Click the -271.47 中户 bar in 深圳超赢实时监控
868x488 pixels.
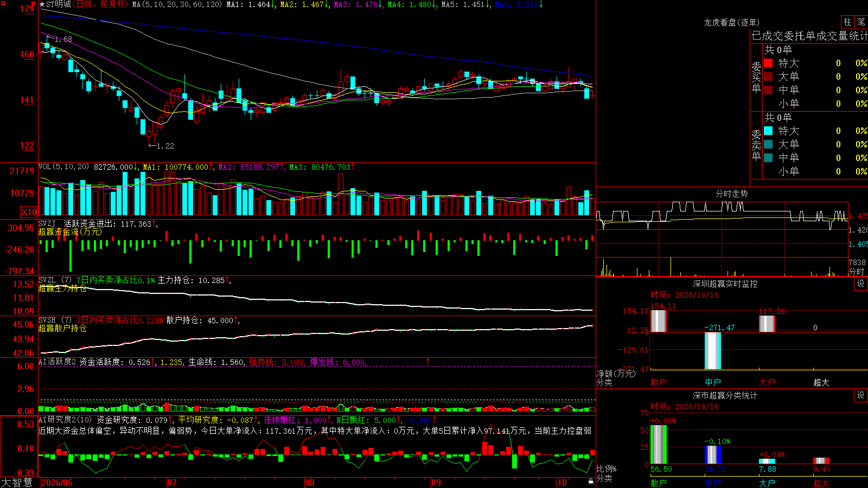(713, 351)
